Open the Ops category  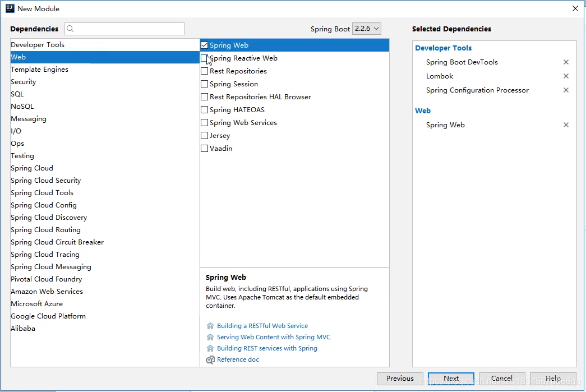point(105,144)
